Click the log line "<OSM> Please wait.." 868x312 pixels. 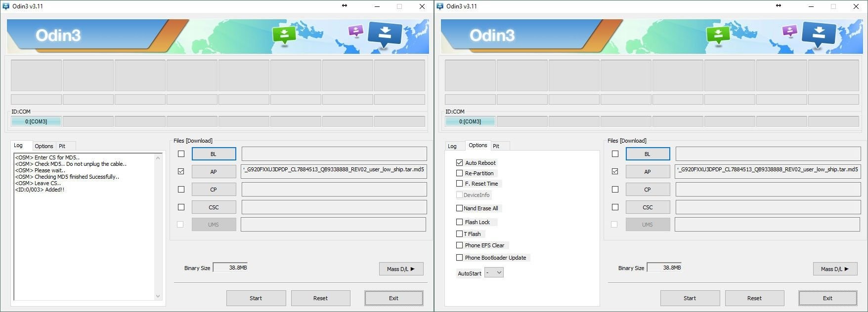[40, 170]
